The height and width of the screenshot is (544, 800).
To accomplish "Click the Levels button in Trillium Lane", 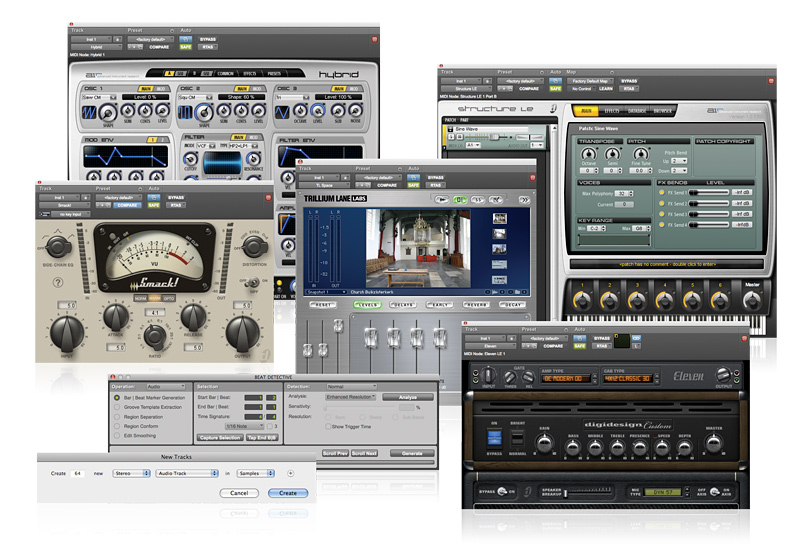I will point(367,305).
